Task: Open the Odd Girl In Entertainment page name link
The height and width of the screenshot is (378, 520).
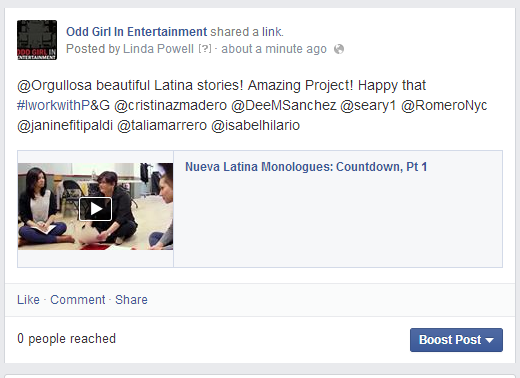Action: coord(136,32)
